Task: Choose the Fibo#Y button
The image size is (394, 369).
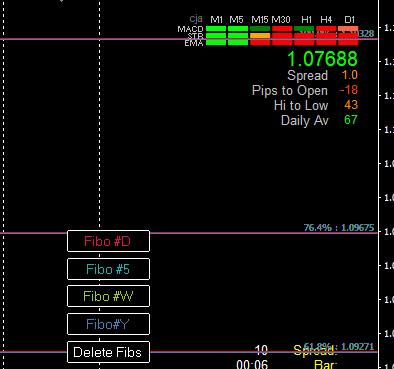Action: click(108, 324)
